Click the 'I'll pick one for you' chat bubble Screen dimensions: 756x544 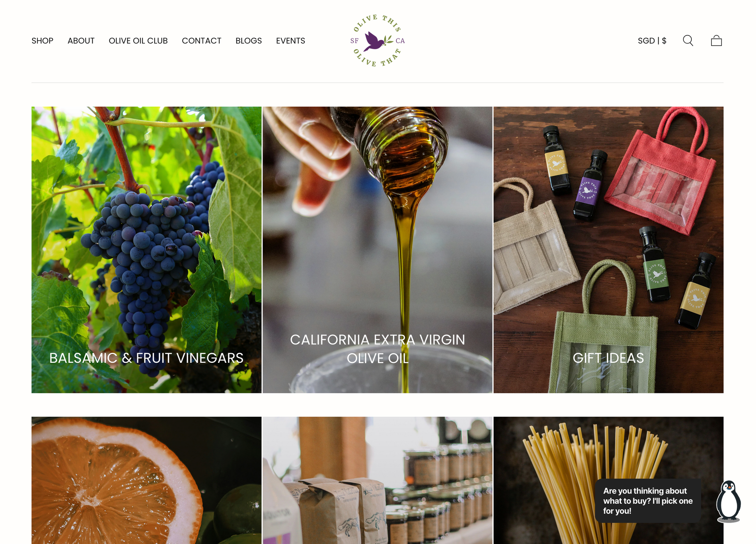(x=648, y=501)
